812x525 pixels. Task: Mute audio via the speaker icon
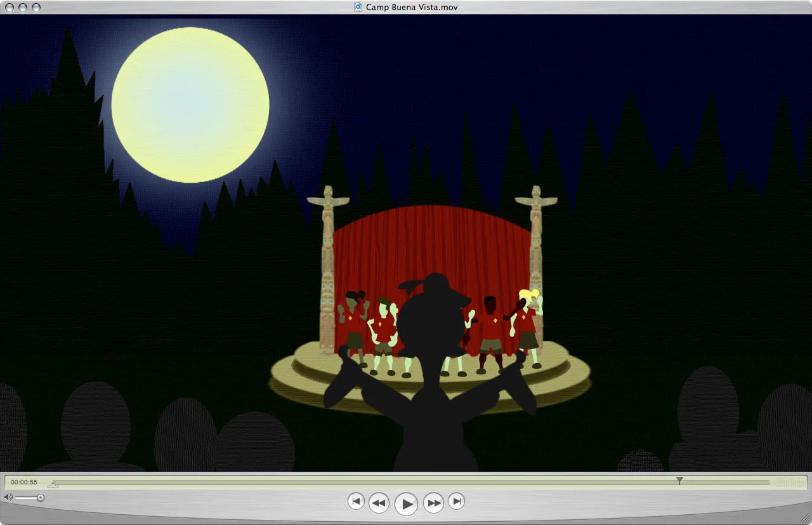8,497
